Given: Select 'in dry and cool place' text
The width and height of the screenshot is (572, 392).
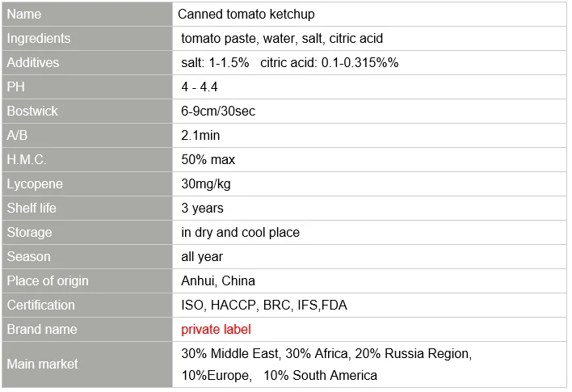Looking at the screenshot, I should [x=241, y=232].
